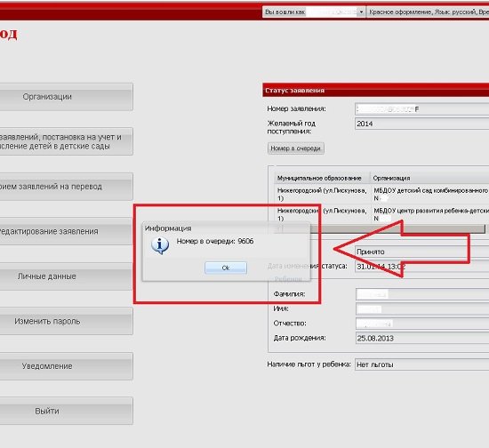Select the 'Дата рождения' field

[422, 339]
